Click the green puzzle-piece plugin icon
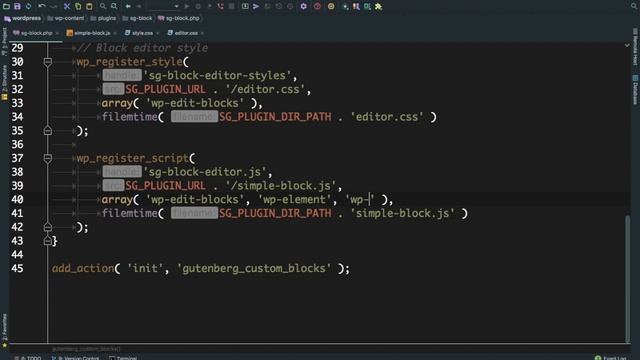 (x=378, y=6)
